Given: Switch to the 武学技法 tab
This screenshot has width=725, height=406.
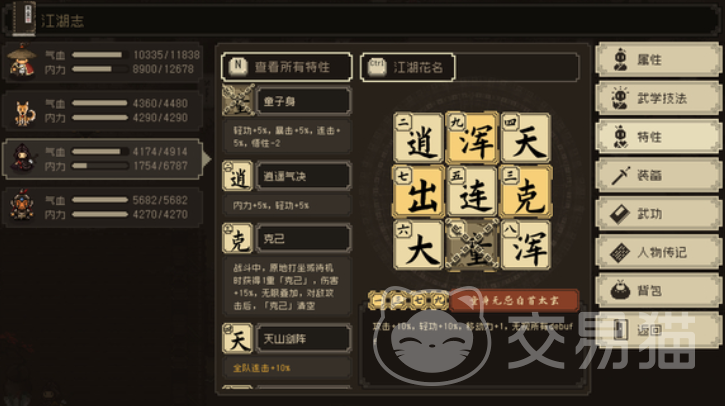Looking at the screenshot, I should tap(658, 98).
